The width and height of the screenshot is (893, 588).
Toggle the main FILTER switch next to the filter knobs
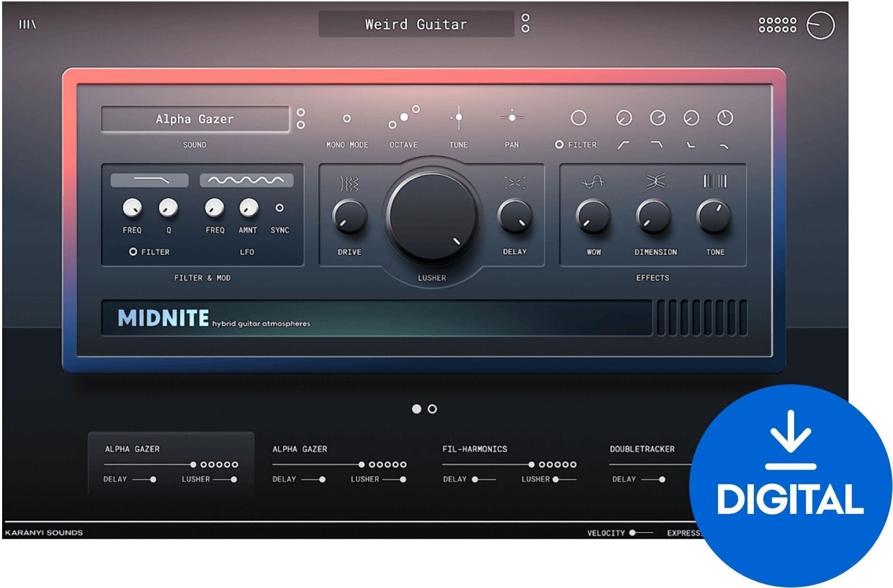560,143
